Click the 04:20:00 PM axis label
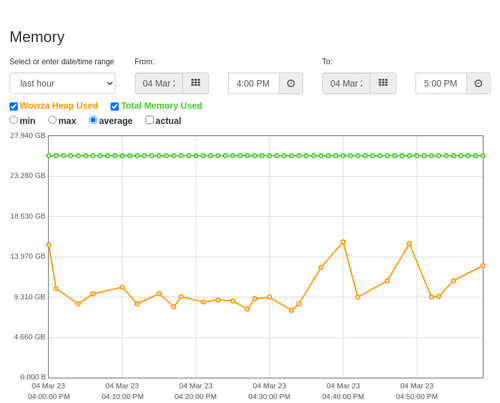500x403 pixels. point(196,397)
